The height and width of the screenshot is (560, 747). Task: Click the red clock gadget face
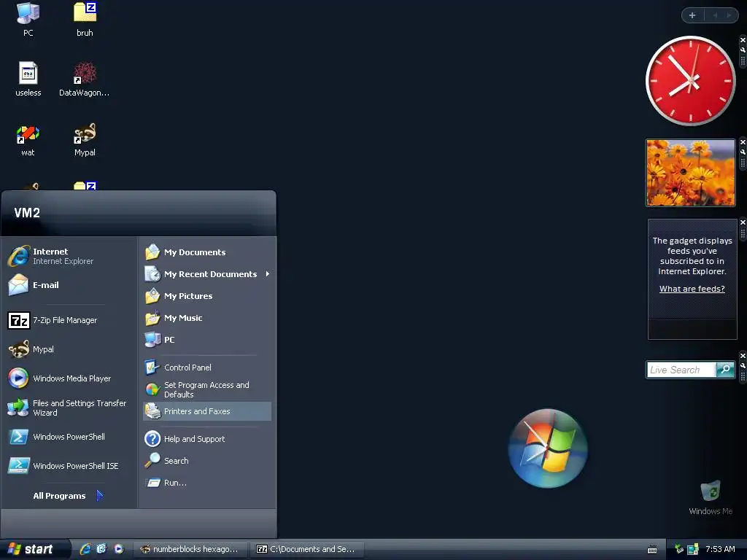[690, 81]
